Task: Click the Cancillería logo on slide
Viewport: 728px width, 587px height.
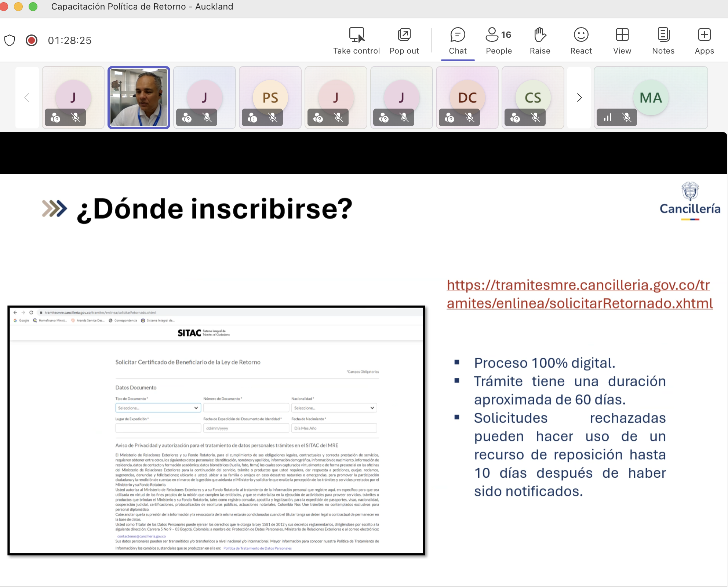Action: (690, 201)
